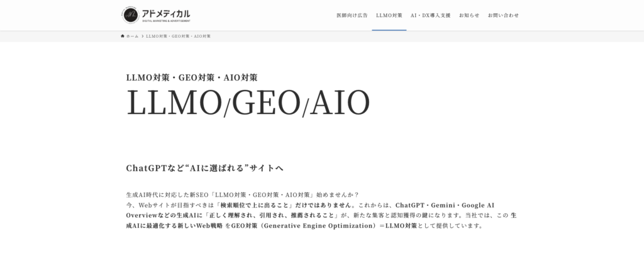The height and width of the screenshot is (253, 644).
Task: Go to the AI・DX導入支援 menu item
Action: click(430, 14)
